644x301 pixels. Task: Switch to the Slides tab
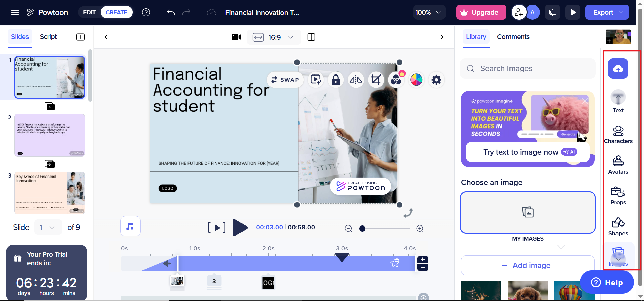(x=20, y=37)
